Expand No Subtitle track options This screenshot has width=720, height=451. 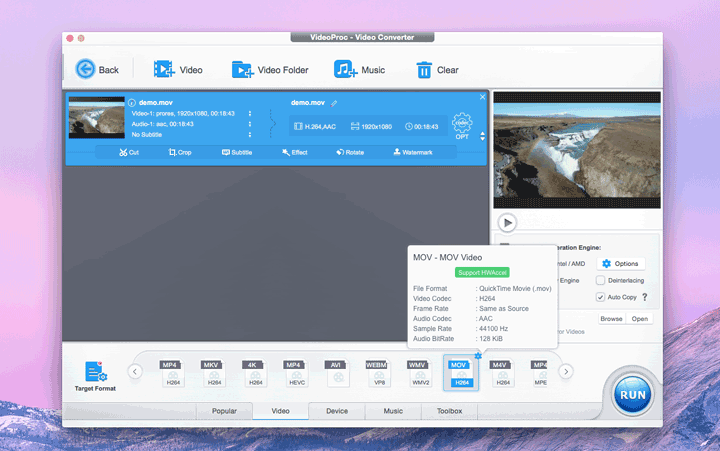[x=250, y=135]
